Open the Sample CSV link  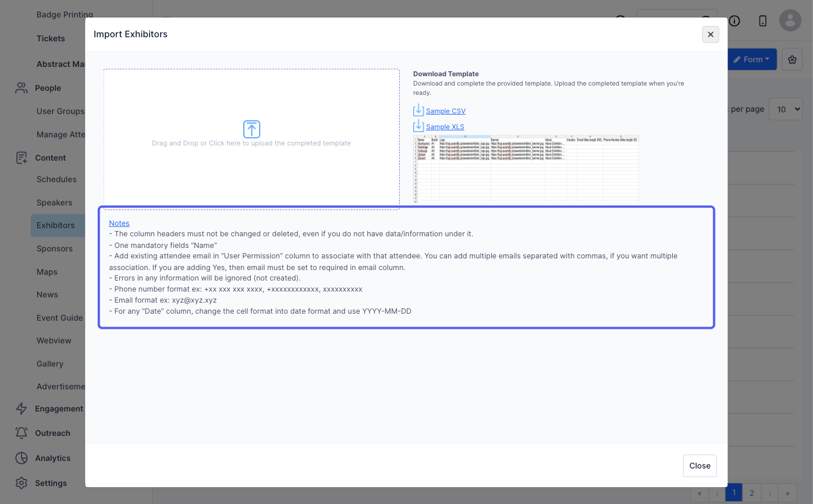click(x=446, y=111)
